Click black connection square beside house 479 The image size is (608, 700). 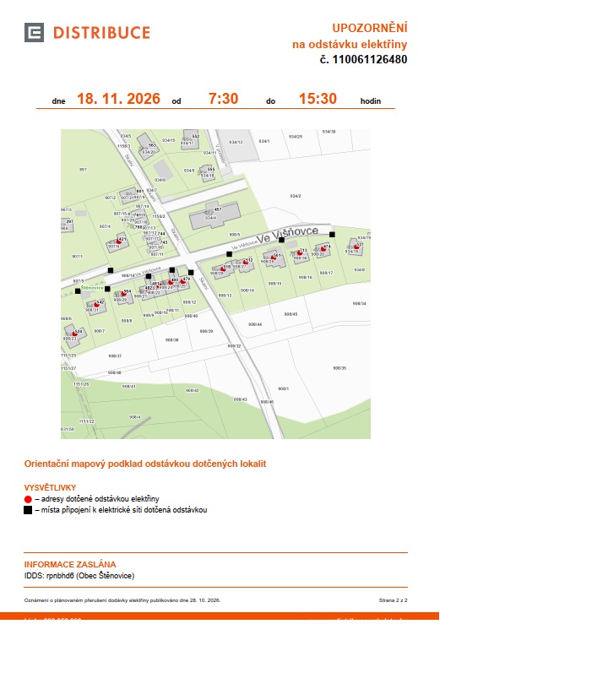191,273
